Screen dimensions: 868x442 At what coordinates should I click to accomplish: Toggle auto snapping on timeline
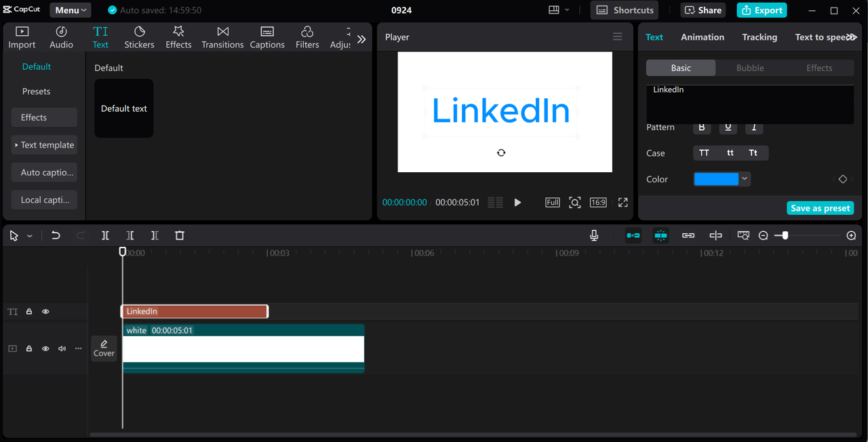pos(660,235)
